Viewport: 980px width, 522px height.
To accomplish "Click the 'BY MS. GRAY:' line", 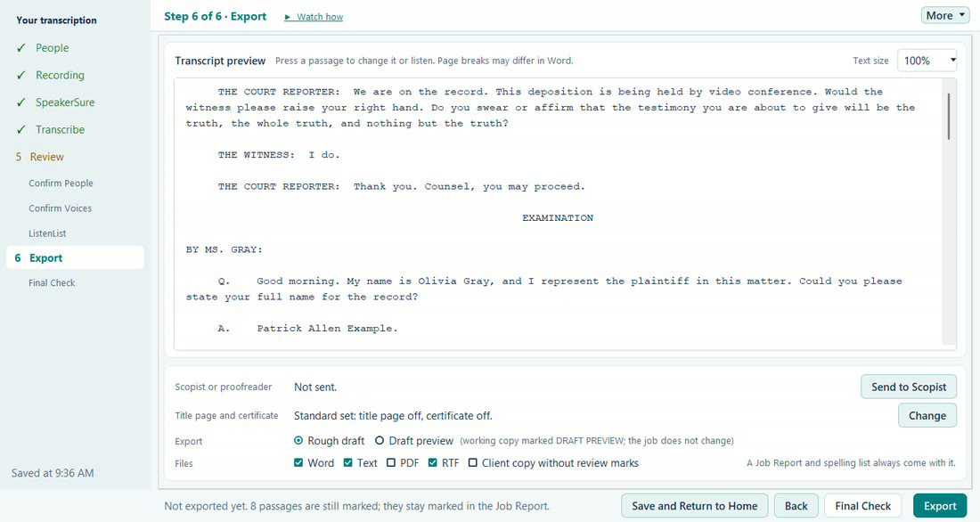I will pyautogui.click(x=224, y=249).
